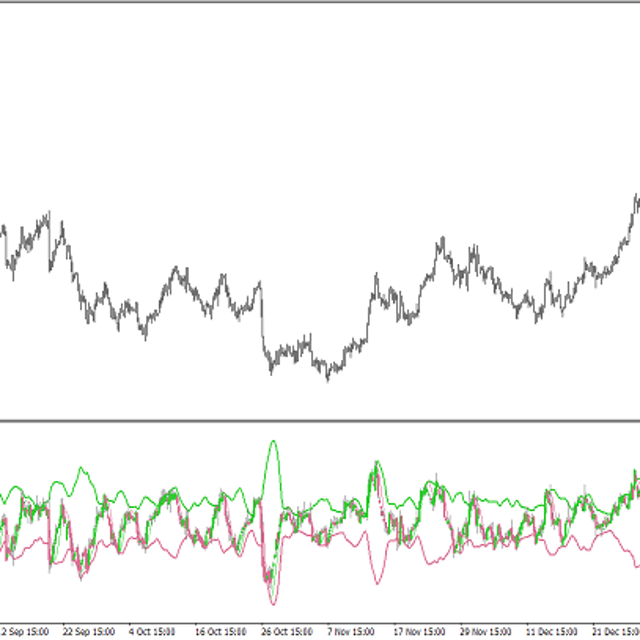The width and height of the screenshot is (640, 640).
Task: Click the 29 Nov 15:00 time label
Action: (x=483, y=632)
